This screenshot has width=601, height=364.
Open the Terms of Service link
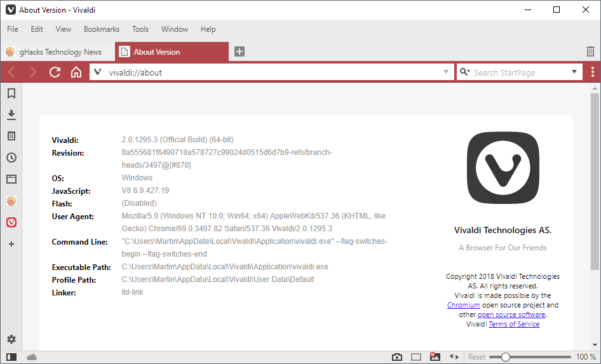[x=514, y=324]
